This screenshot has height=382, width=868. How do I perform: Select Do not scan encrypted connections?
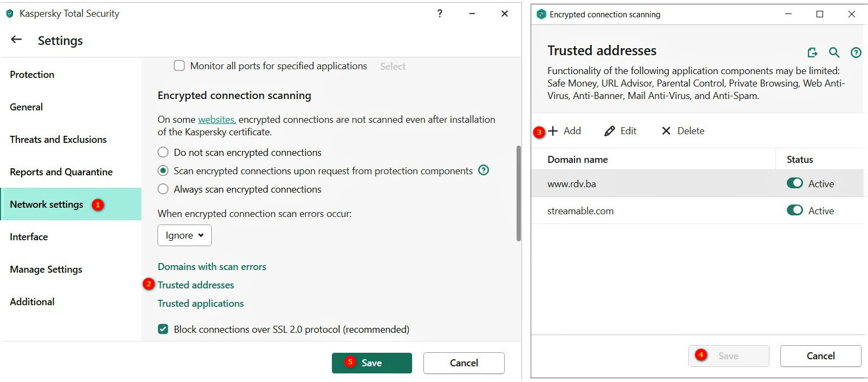point(163,153)
